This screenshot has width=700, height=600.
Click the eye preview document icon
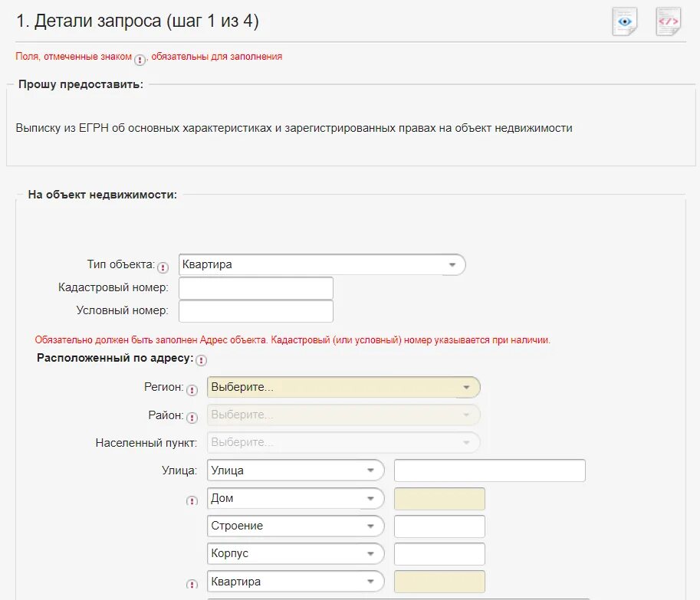tap(625, 21)
